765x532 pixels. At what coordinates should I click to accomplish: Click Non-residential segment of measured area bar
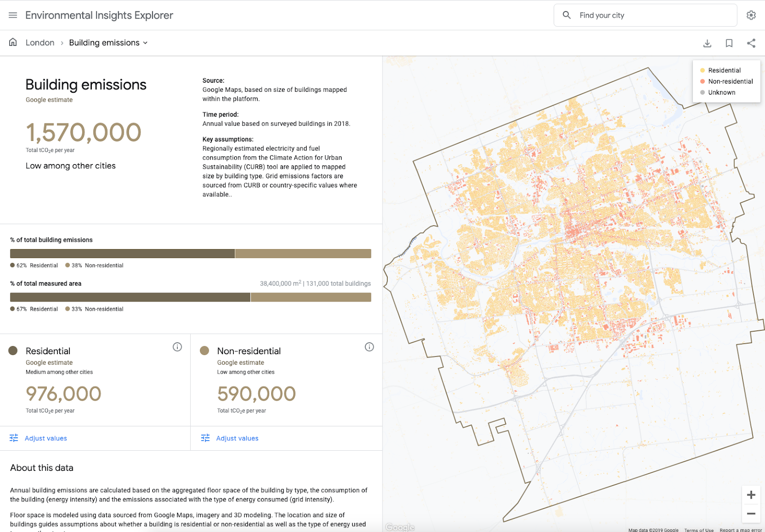[x=311, y=297]
